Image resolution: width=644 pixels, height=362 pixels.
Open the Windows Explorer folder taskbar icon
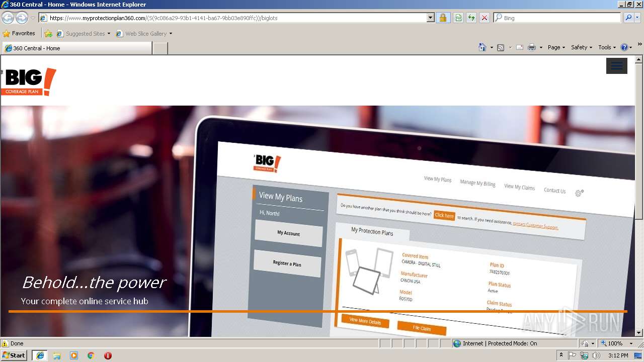tap(57, 355)
